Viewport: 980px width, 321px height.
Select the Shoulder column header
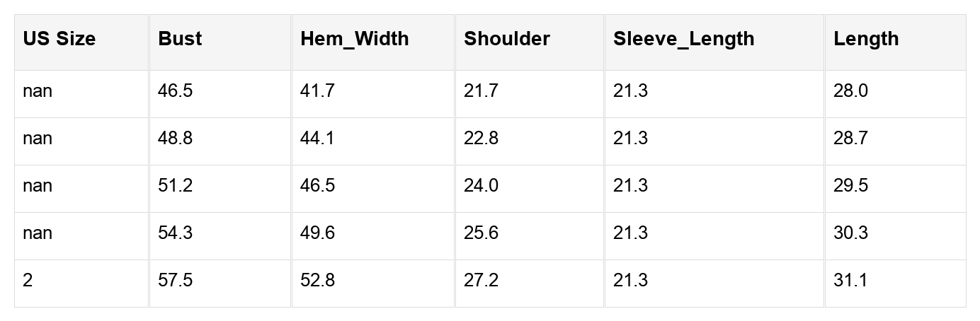click(x=506, y=39)
